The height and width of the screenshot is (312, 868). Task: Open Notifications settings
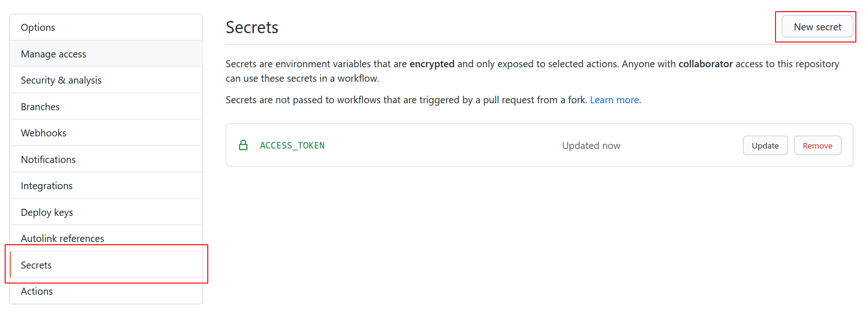(48, 160)
